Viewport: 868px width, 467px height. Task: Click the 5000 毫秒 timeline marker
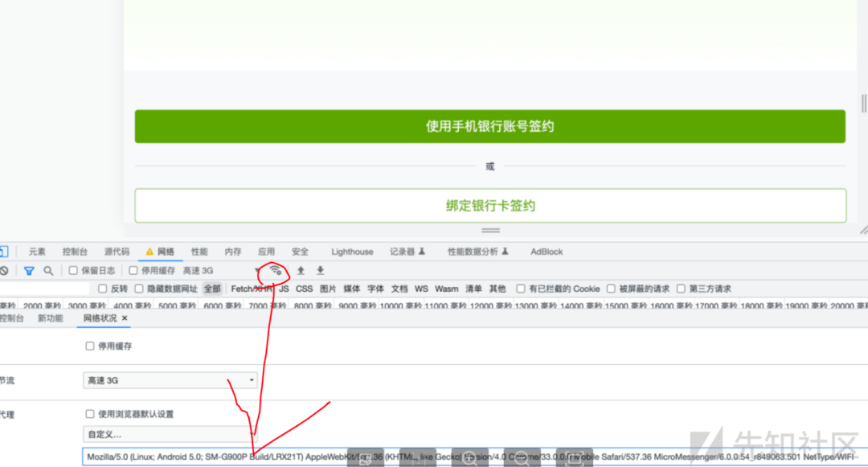[x=176, y=305]
